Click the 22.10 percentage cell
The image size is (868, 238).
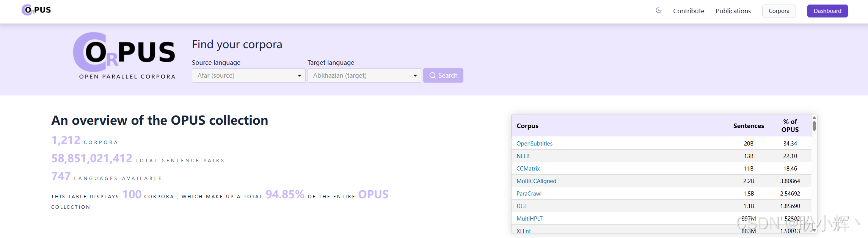coord(790,156)
